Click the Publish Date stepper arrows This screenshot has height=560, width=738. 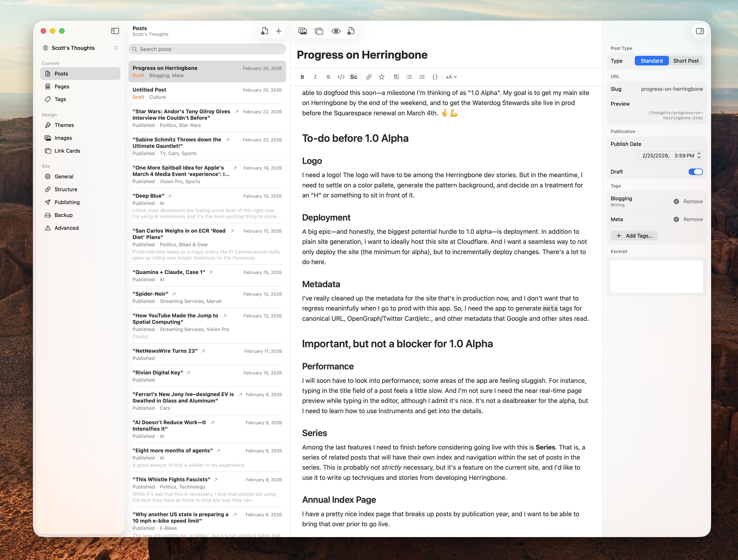[x=699, y=155]
